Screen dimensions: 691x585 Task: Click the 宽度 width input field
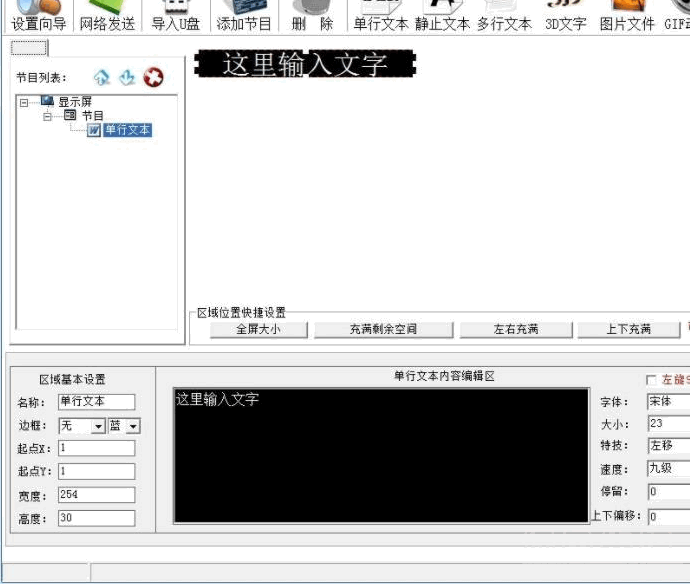click(97, 495)
